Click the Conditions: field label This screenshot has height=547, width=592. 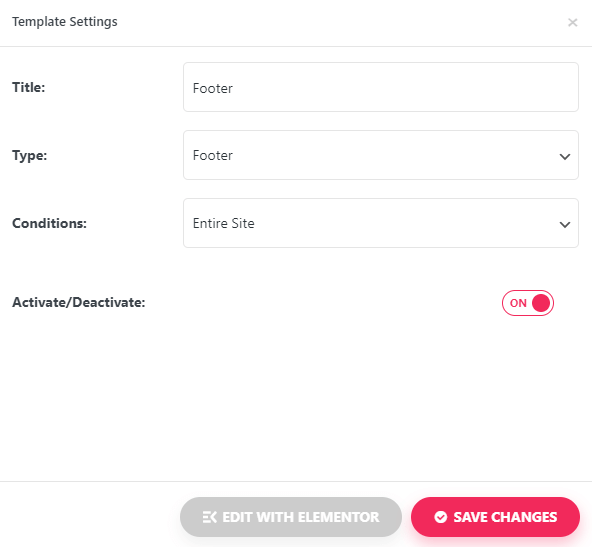49,223
